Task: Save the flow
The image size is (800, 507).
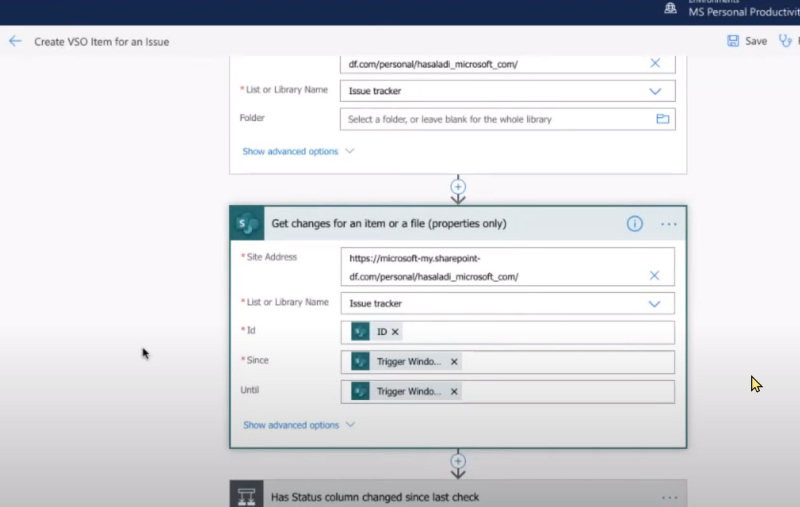Action: pos(747,41)
